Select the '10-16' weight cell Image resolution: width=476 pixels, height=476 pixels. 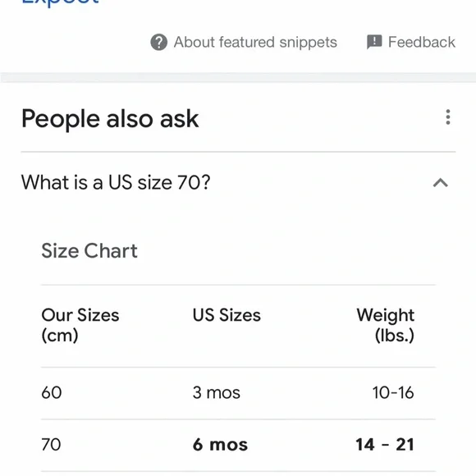click(393, 392)
